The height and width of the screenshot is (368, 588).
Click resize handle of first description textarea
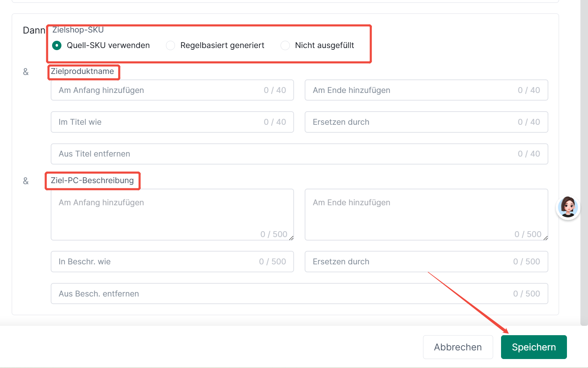pyautogui.click(x=291, y=238)
